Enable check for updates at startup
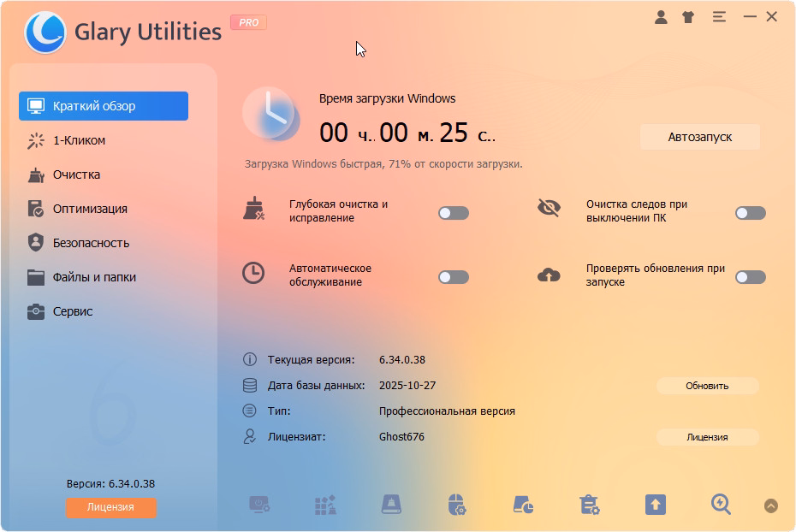 750,277
